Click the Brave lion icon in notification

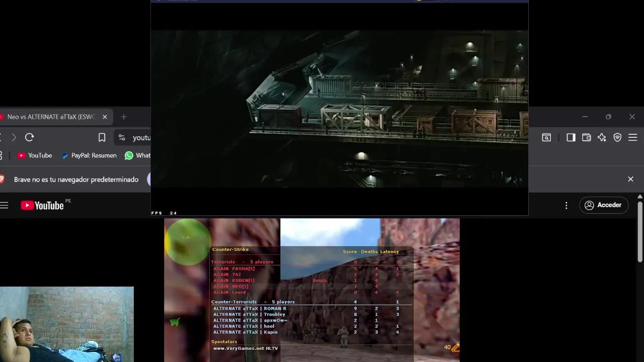coord(2,179)
